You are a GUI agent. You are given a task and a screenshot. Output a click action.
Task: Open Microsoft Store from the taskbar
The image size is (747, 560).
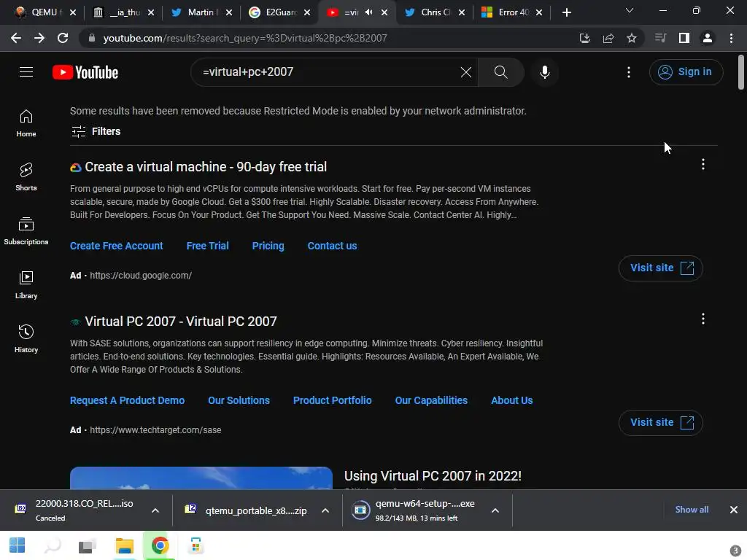pyautogui.click(x=196, y=545)
